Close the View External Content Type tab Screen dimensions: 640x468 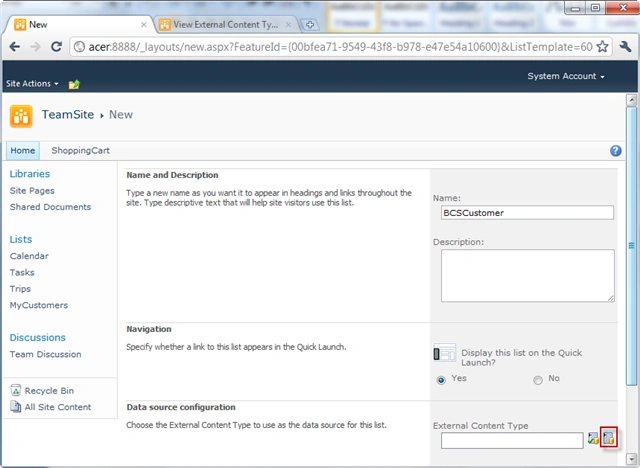288,25
